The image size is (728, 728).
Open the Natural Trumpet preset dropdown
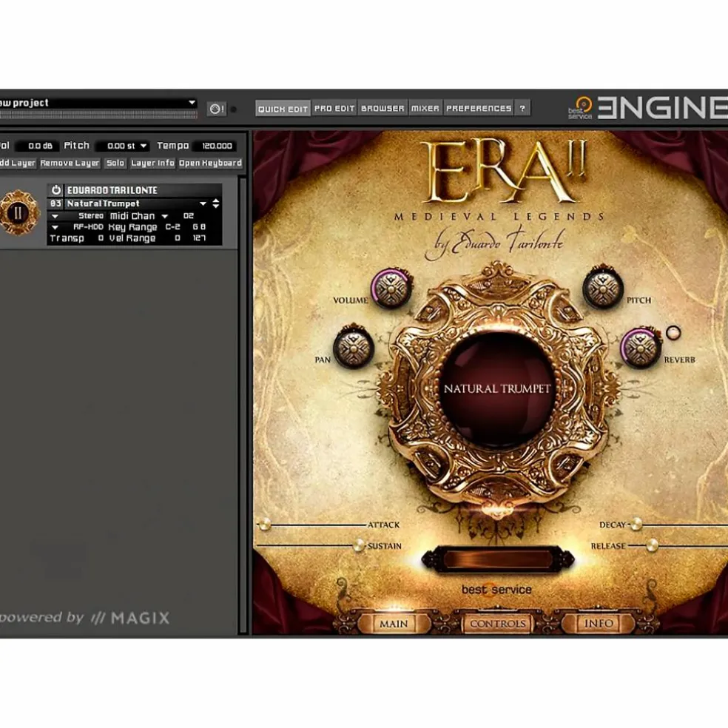pyautogui.click(x=203, y=203)
